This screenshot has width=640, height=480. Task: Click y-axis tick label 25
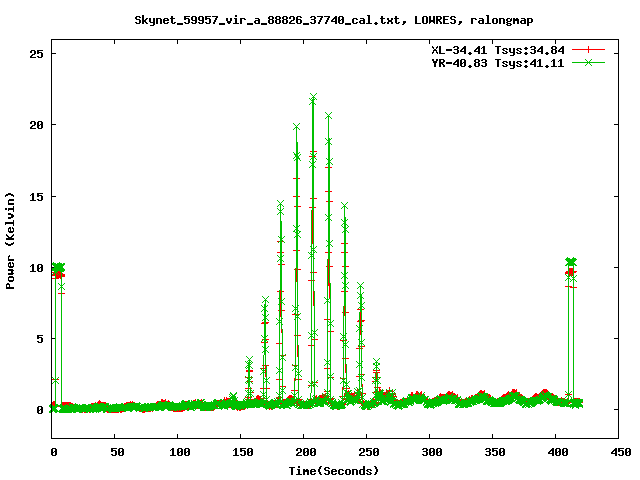36,54
